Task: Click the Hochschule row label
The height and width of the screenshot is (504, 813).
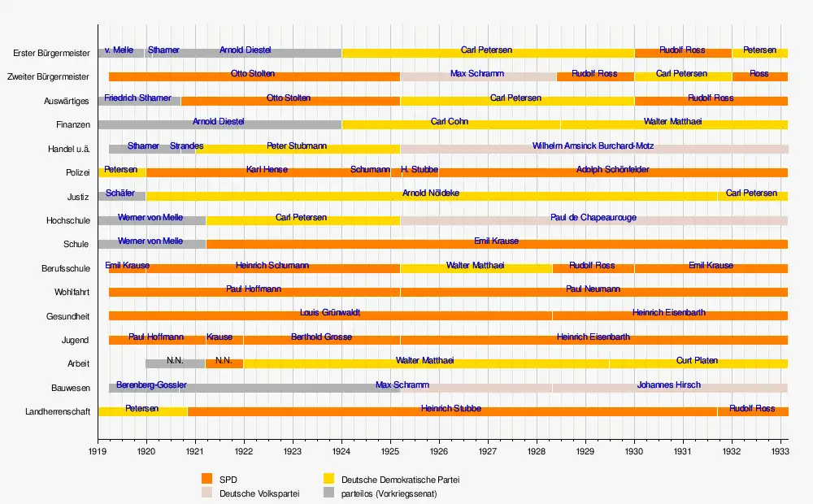Action: [67, 220]
